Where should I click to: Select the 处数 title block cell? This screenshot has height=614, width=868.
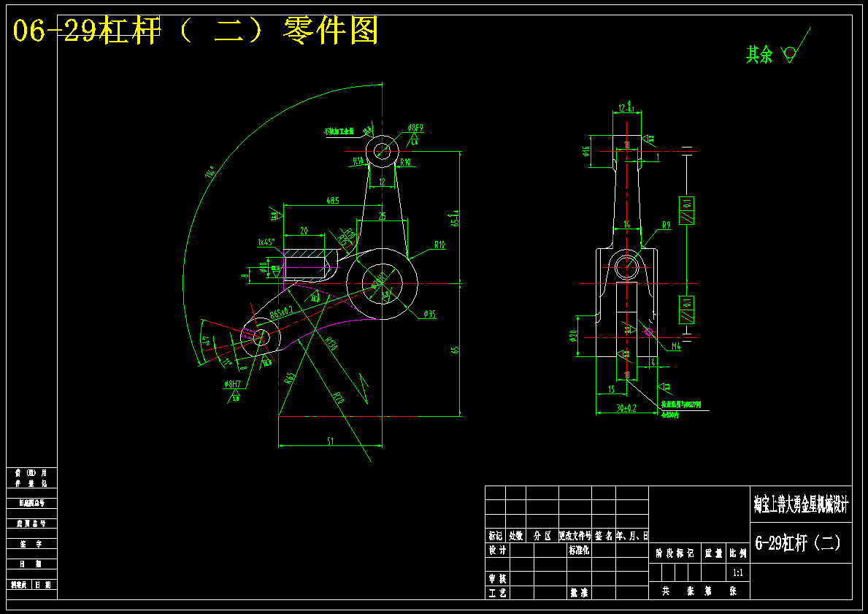click(x=516, y=536)
